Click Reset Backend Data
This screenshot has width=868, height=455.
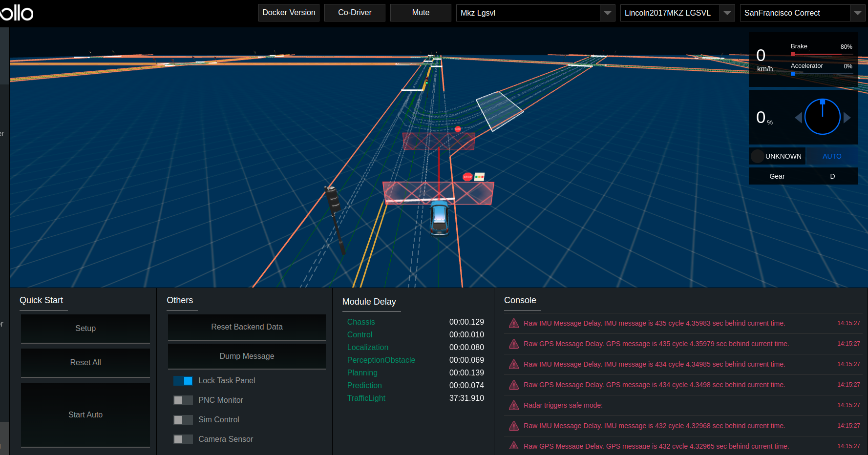coord(247,327)
